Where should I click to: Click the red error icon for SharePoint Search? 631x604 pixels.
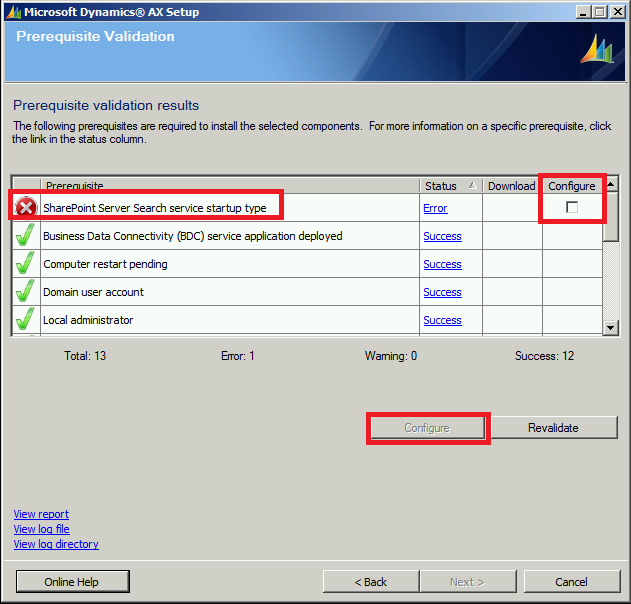click(26, 208)
